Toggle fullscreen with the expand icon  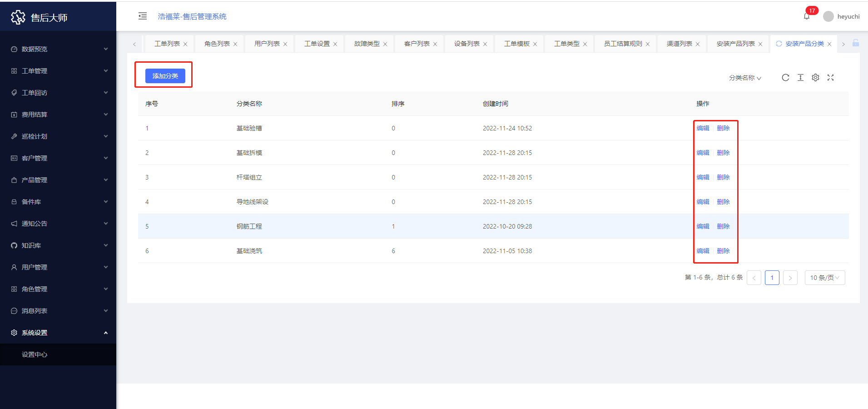click(830, 78)
